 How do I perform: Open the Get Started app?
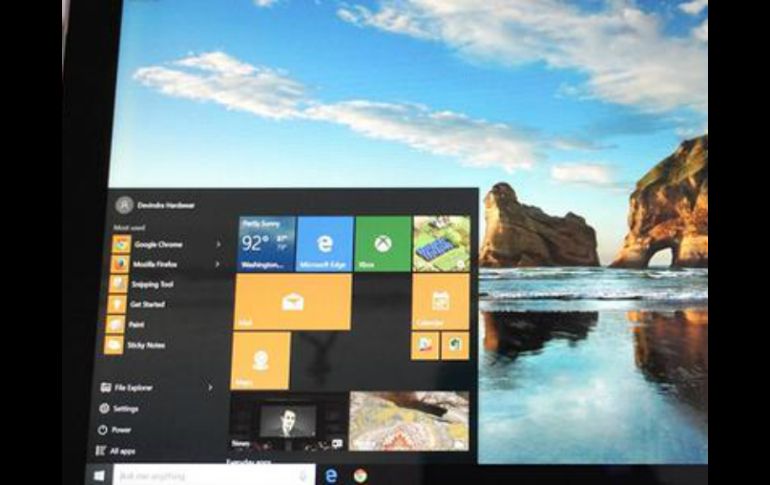click(x=145, y=304)
